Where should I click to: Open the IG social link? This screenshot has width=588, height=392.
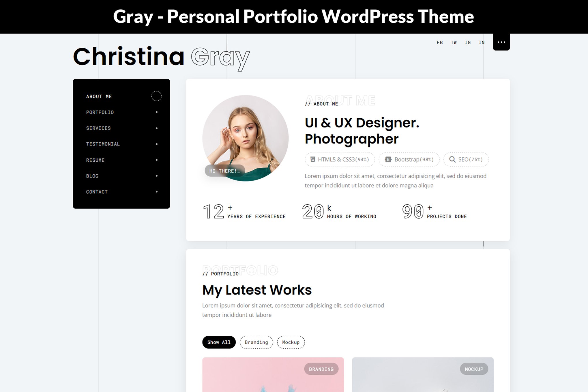pyautogui.click(x=467, y=43)
